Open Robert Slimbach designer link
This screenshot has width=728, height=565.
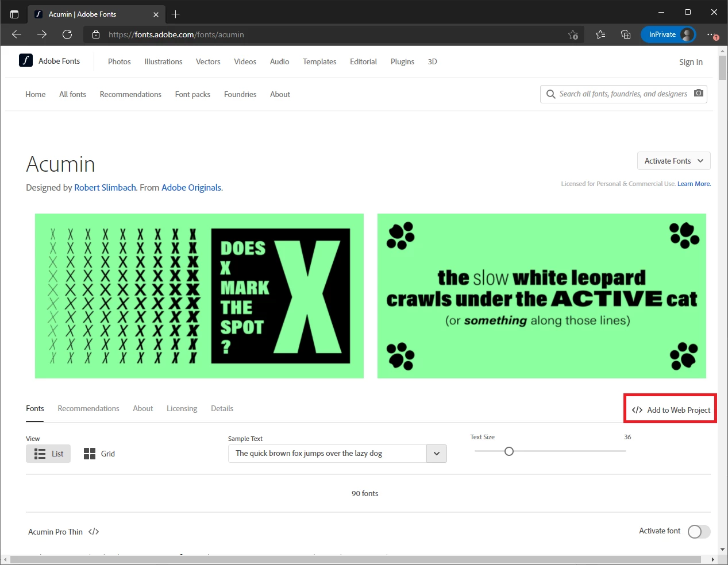point(105,188)
